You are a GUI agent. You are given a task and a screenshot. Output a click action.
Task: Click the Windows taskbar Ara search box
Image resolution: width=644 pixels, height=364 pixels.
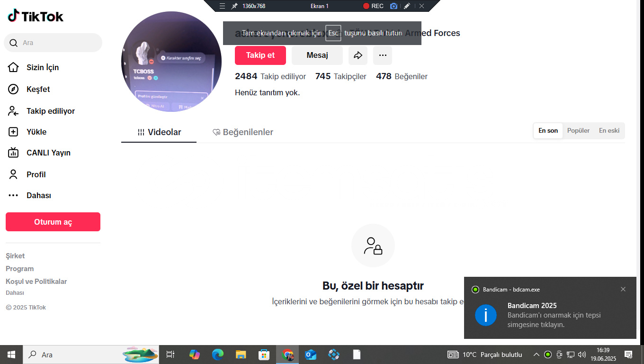click(x=91, y=355)
